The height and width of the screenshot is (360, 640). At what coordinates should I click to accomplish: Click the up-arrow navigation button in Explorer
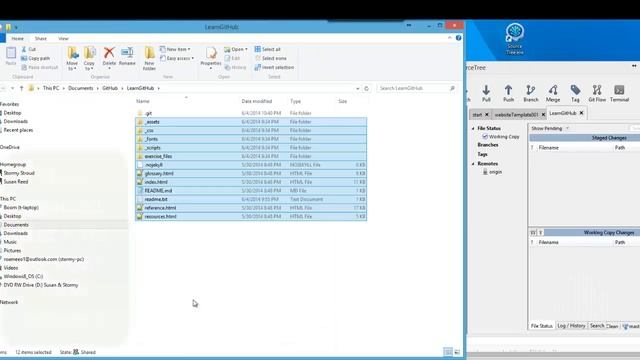(x=22, y=88)
